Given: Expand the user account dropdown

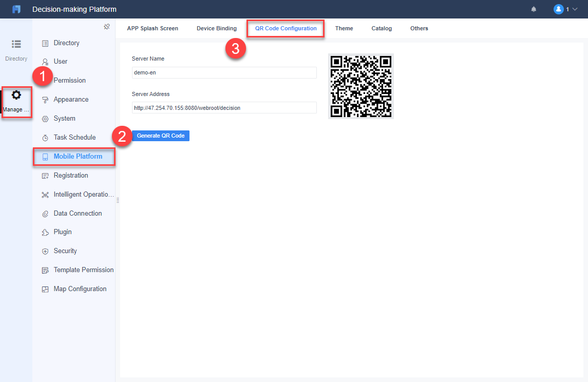Looking at the screenshot, I should pyautogui.click(x=575, y=9).
